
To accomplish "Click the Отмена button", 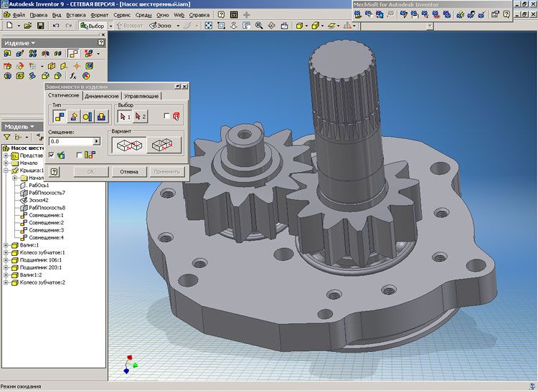I will tap(129, 172).
